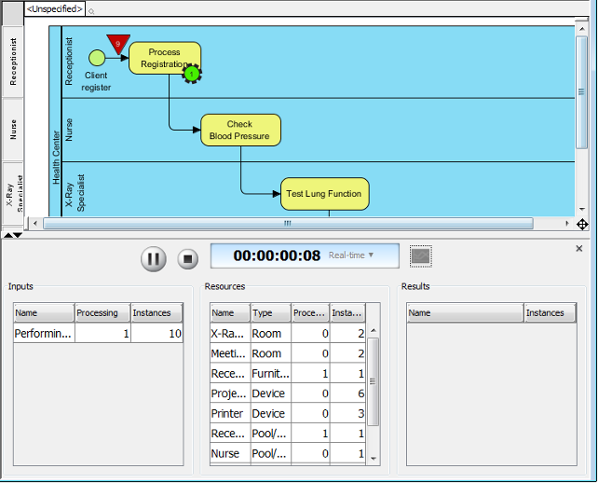The image size is (598, 483).
Task: Sort Resources by Type column header
Action: [x=271, y=313]
